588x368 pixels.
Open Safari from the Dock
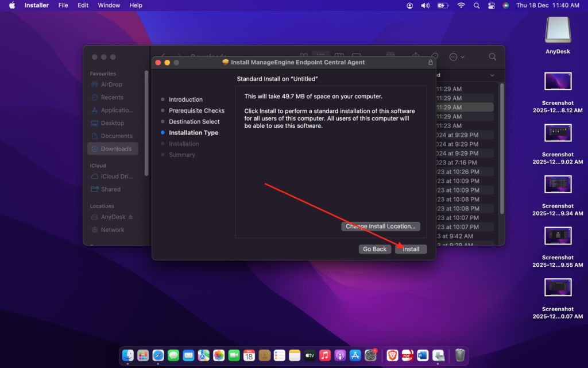click(x=158, y=355)
